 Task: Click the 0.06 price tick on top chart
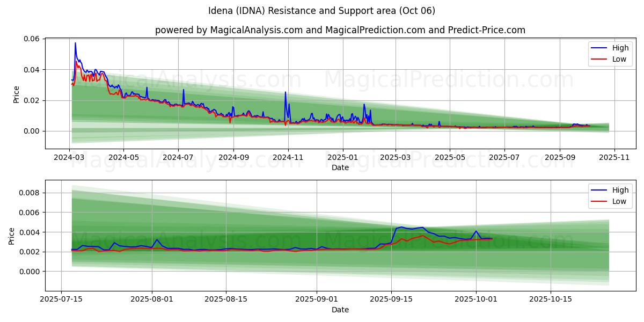[x=32, y=39]
